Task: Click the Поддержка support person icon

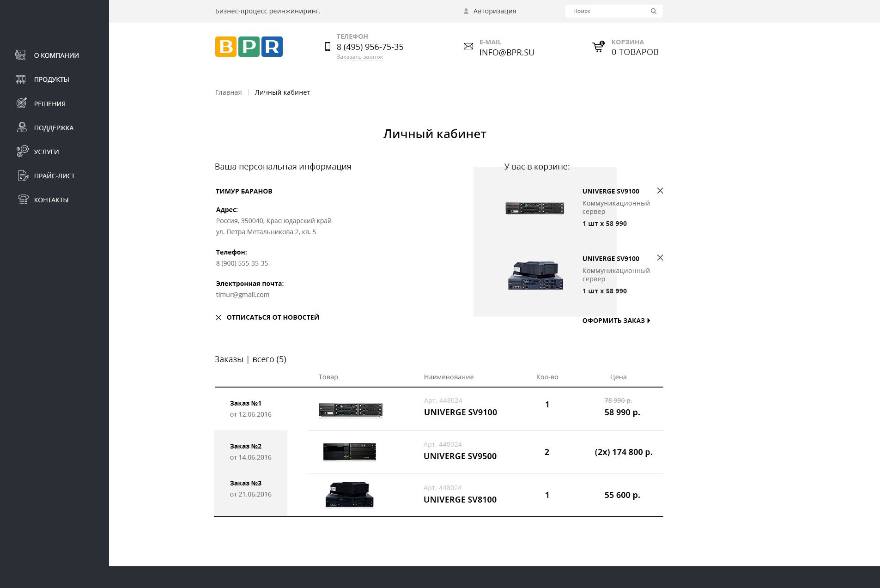Action: click(22, 127)
